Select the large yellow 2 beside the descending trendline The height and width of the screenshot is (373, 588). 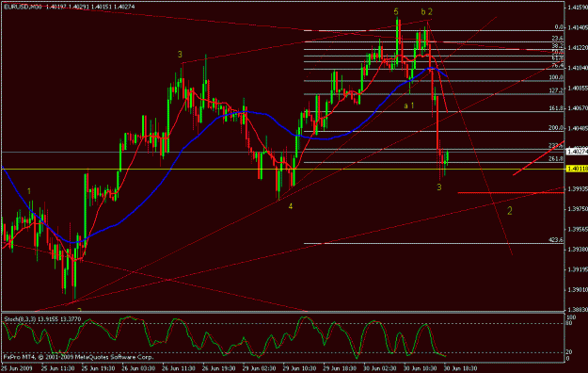tap(510, 211)
